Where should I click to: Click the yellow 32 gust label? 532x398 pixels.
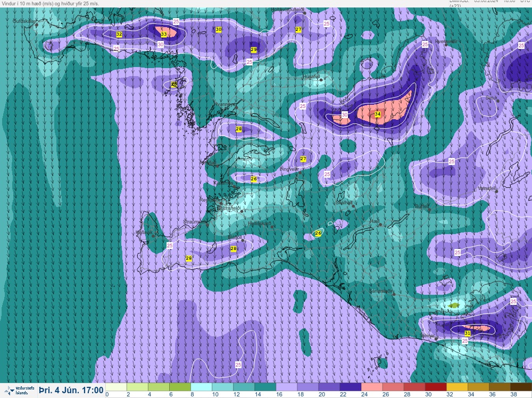[x=119, y=34]
